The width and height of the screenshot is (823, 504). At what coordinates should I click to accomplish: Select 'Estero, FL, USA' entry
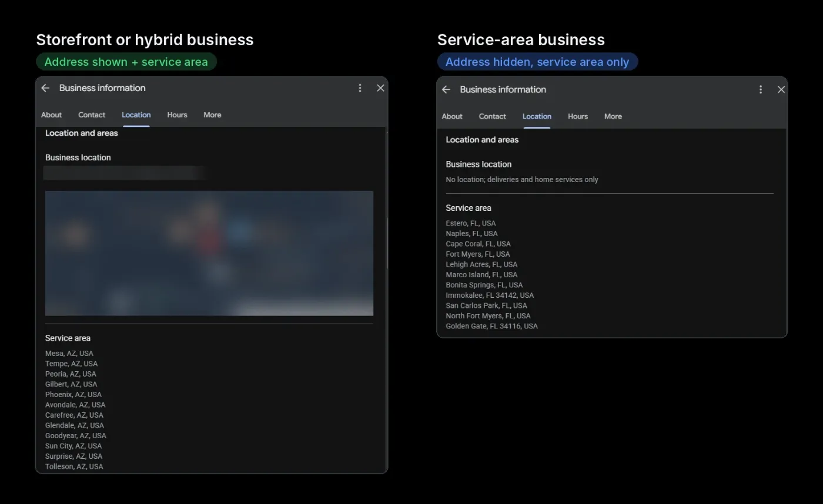[x=471, y=223]
